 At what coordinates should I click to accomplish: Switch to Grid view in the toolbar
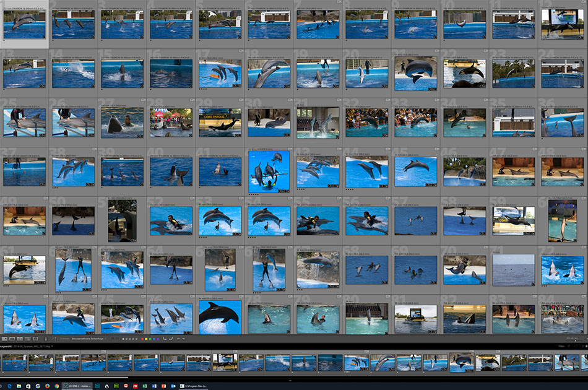tap(4, 339)
